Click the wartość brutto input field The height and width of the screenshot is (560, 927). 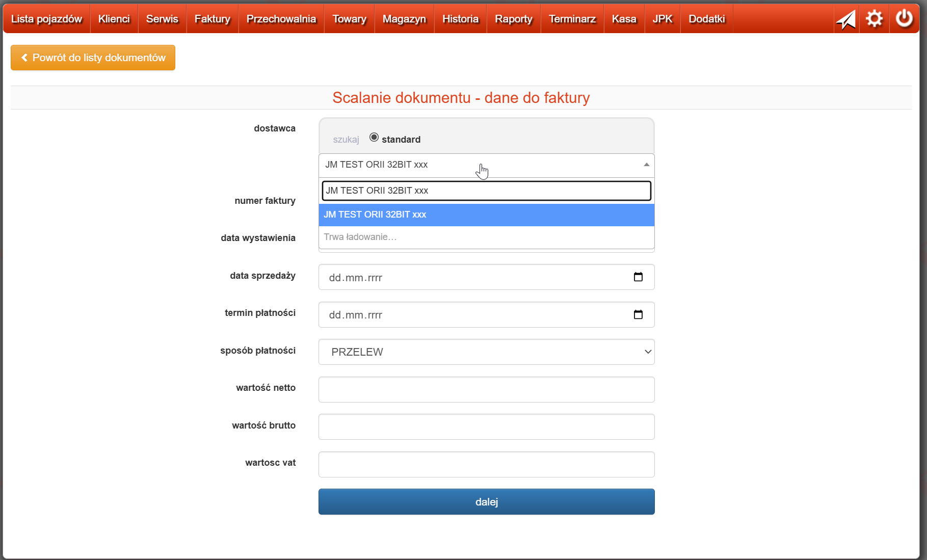(486, 426)
